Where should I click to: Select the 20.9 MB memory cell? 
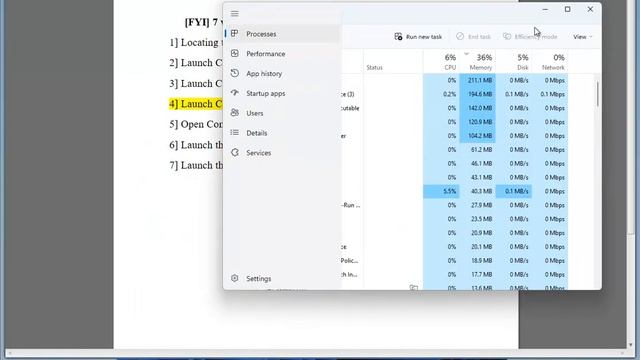tap(478, 233)
